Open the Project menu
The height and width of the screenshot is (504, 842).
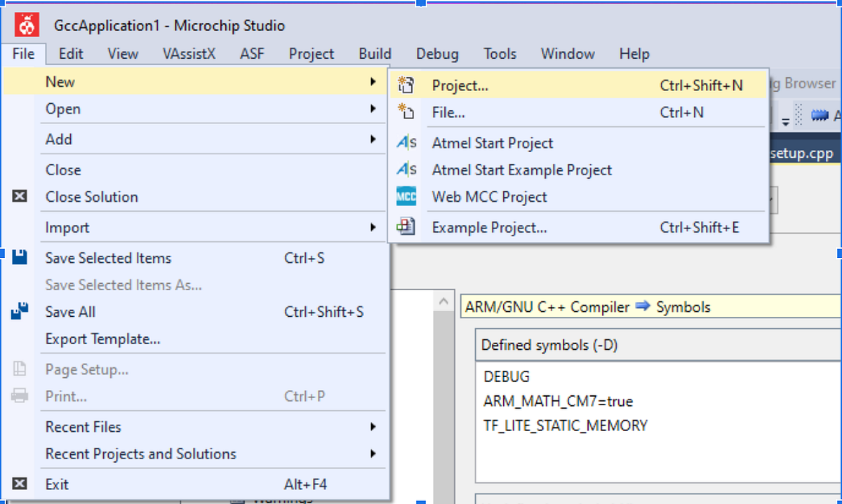(x=312, y=54)
